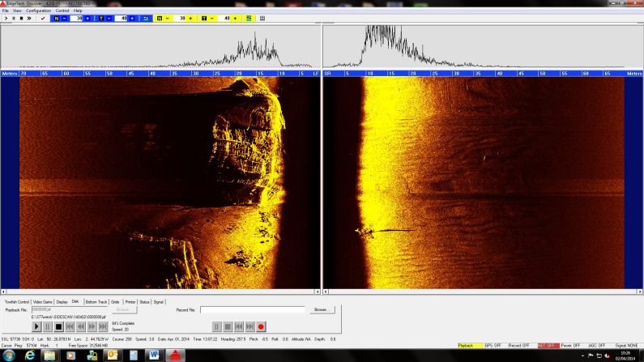Screen dimensions: 644x362
Task: Click the blue T value field showing 40
Action: [x=122, y=19]
